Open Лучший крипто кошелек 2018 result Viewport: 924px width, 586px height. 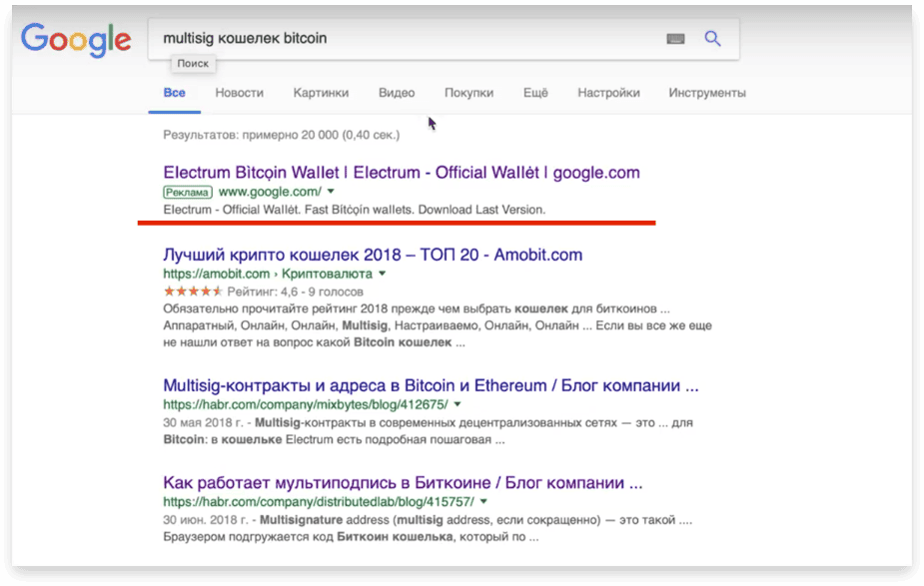click(373, 255)
